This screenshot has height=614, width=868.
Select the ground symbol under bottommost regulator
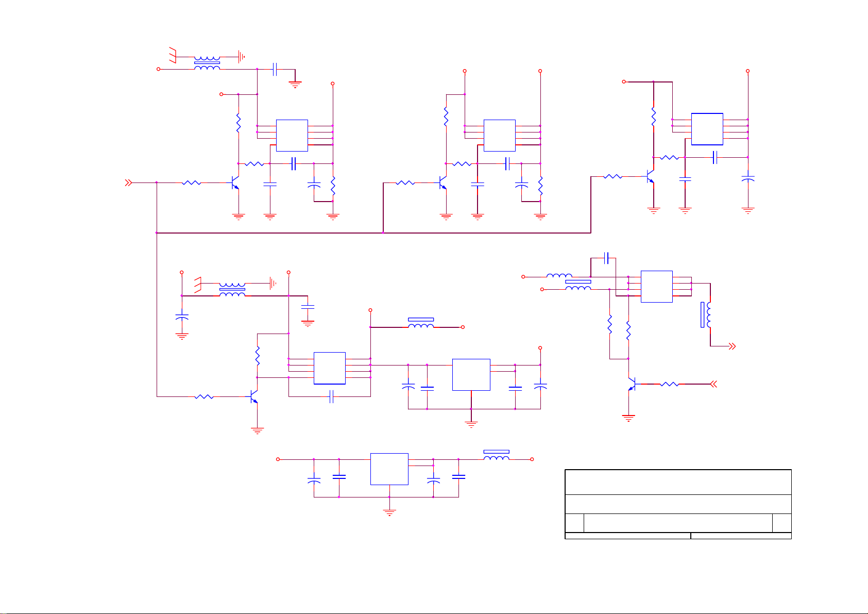pos(389,512)
